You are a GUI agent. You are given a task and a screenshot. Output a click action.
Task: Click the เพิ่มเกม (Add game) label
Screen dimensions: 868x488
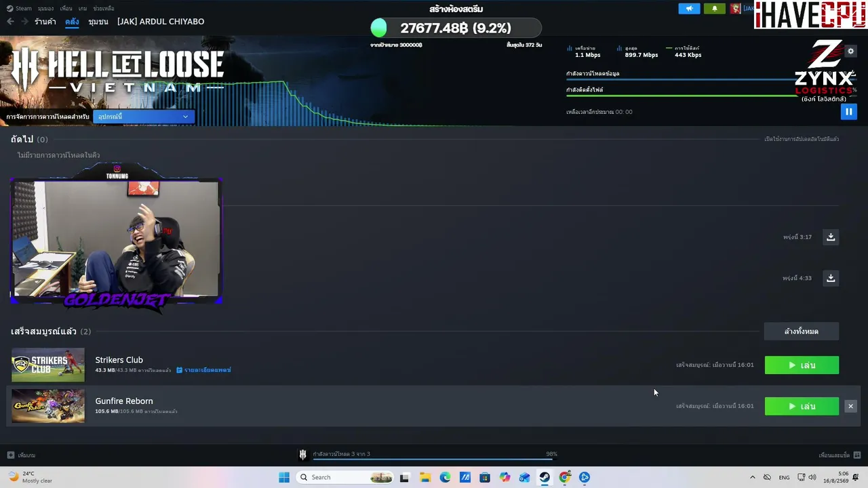click(27, 455)
